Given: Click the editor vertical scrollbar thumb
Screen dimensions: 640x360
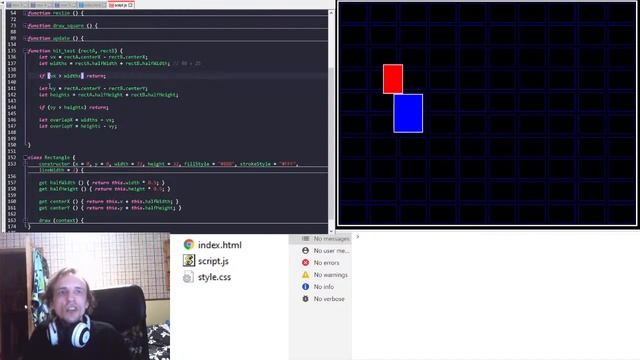Looking at the screenshot, I should point(331,145).
